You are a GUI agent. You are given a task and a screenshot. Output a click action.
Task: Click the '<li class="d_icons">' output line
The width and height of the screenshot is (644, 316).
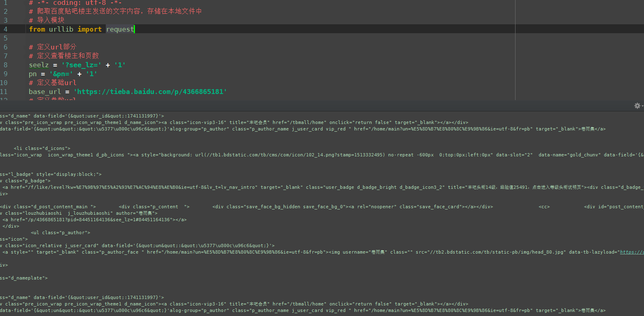[42, 148]
